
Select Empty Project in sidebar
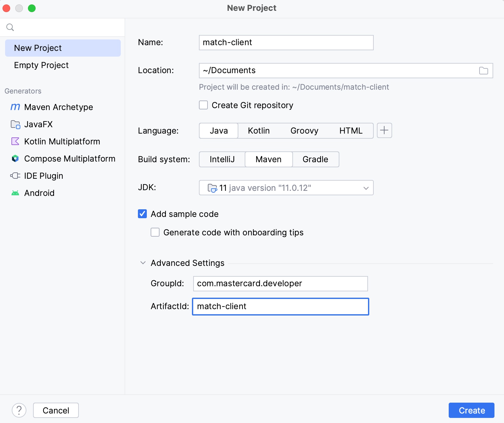tap(41, 65)
